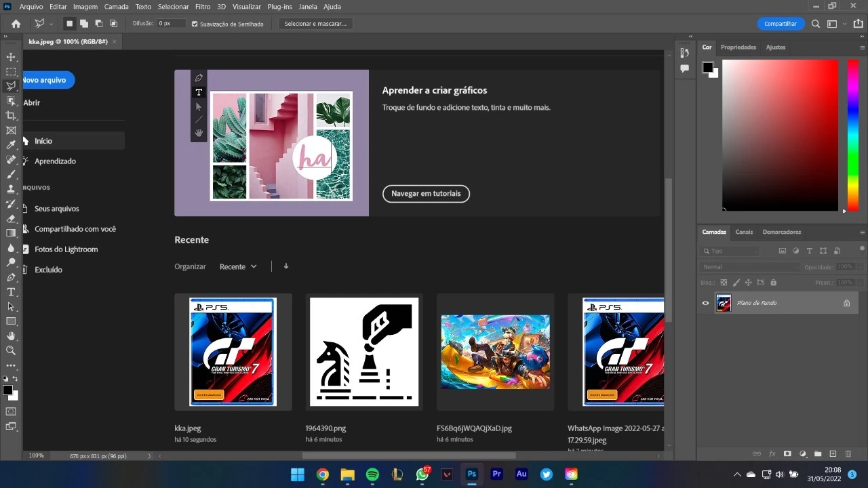Switch to the Canais tab
Image resolution: width=868 pixels, height=488 pixels.
(744, 232)
